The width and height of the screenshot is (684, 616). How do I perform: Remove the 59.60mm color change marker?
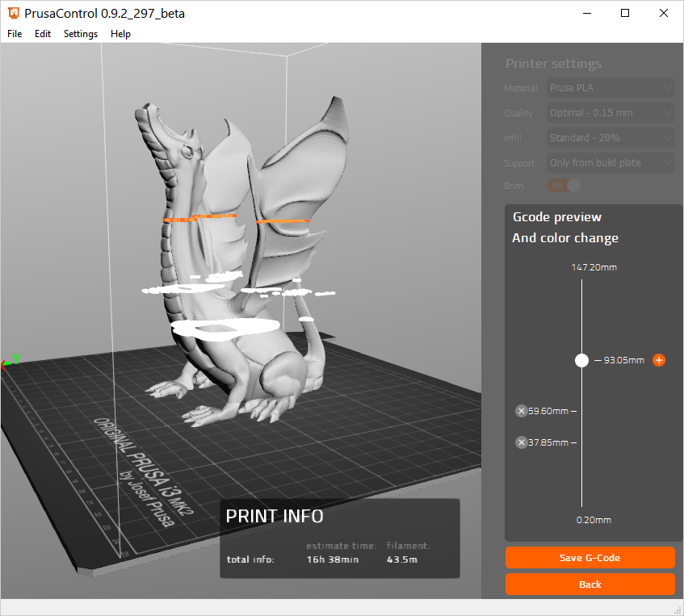(x=521, y=411)
